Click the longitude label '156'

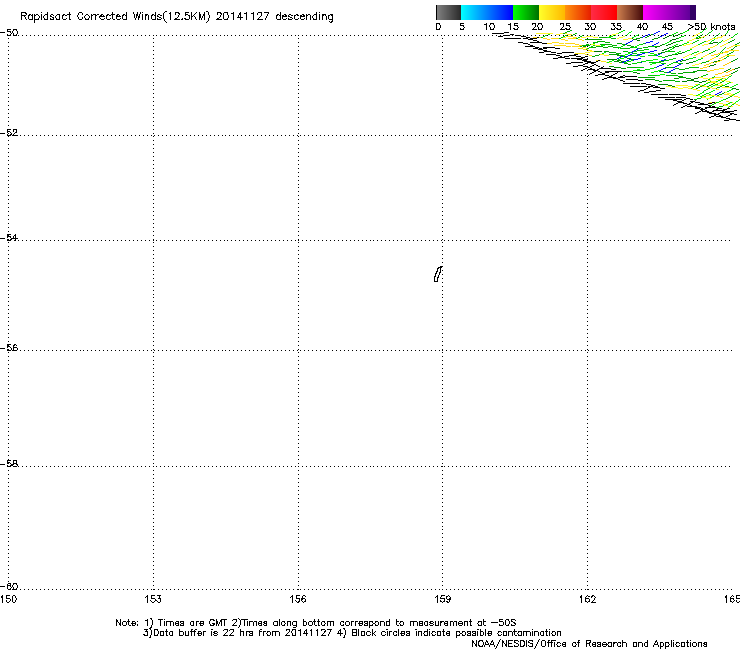click(x=298, y=599)
